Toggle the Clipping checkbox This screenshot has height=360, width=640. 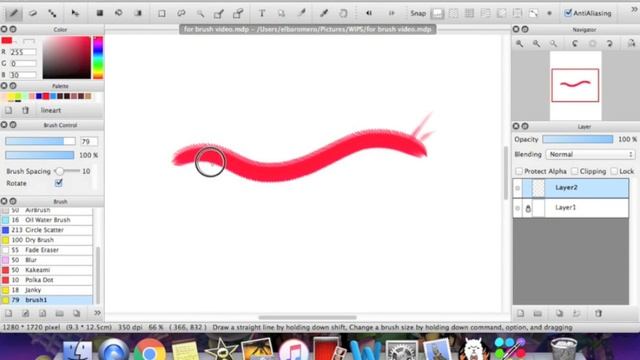coord(575,171)
